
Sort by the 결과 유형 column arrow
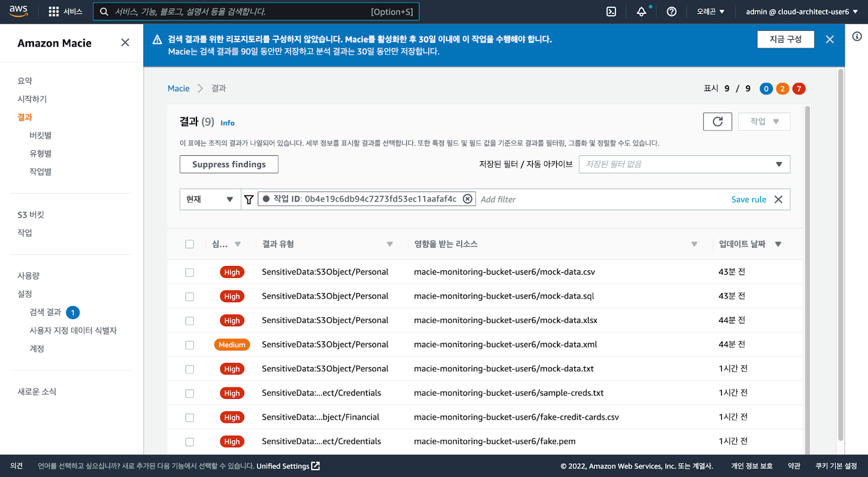(x=390, y=244)
